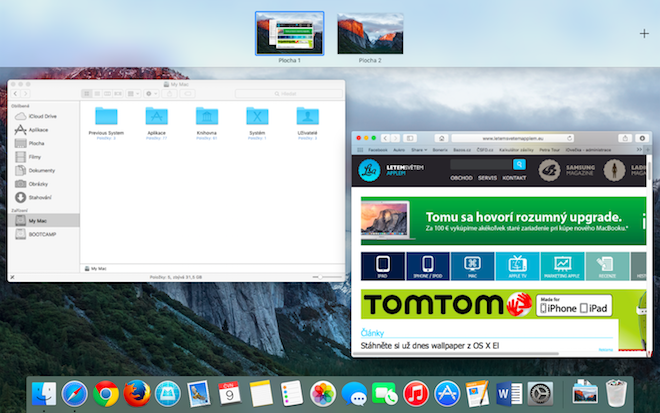Open FaceTime from the Dock
The width and height of the screenshot is (660, 413).
pos(385,394)
